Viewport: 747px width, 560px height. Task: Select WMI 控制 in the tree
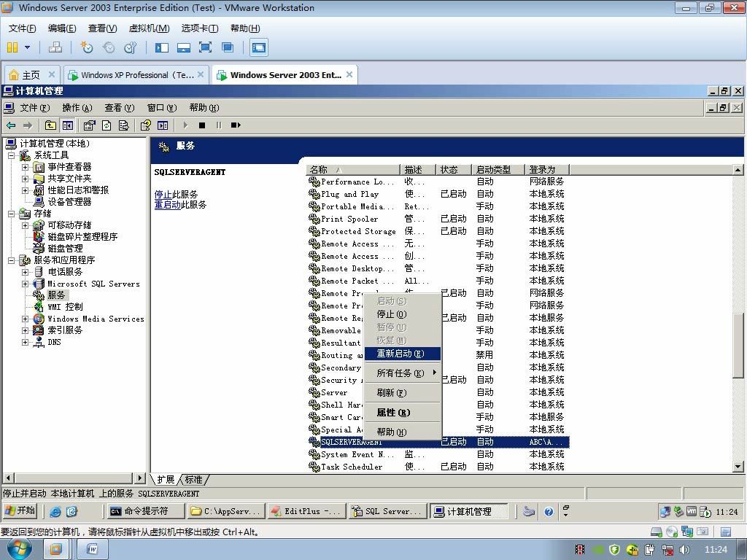tap(65, 307)
